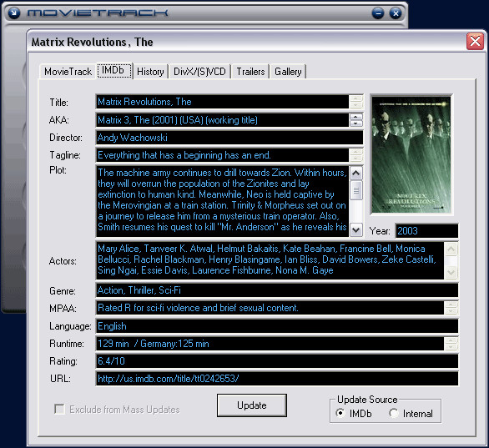Click the MovieTrack arrow menu icon
489x448 pixels.
click(13, 13)
